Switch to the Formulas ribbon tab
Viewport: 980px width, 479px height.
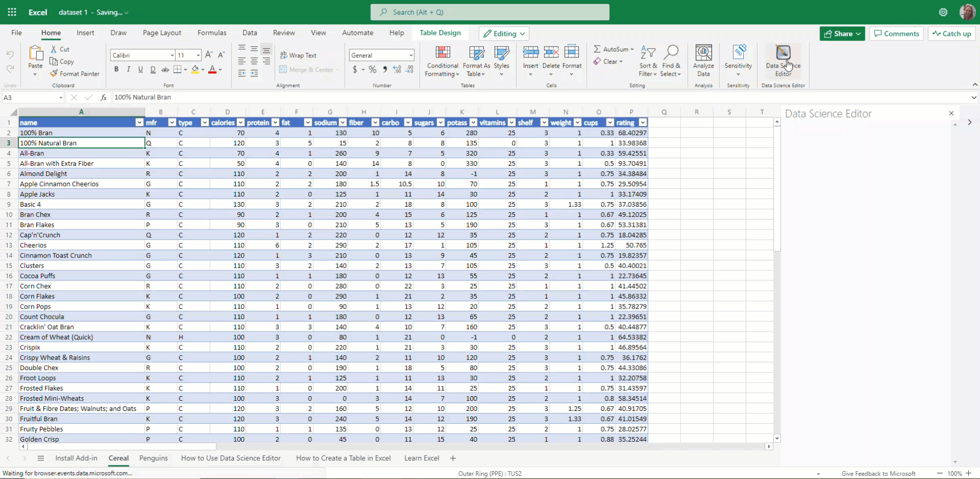[212, 33]
